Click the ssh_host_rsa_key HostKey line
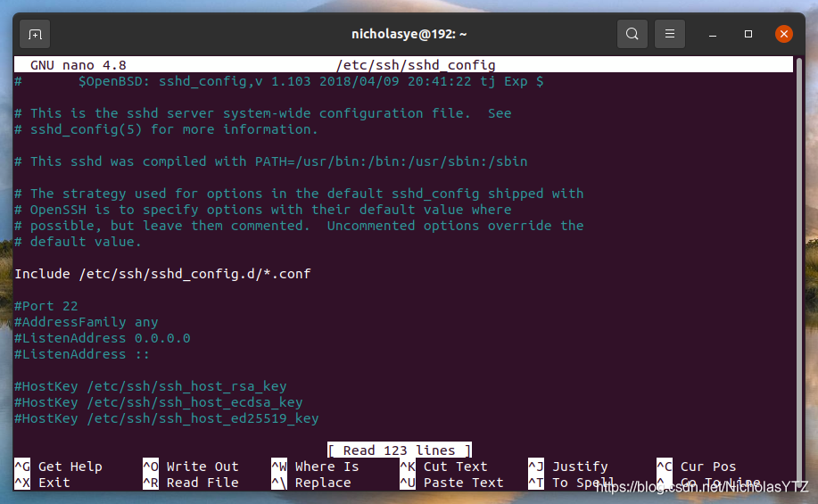The width and height of the screenshot is (818, 504). tap(150, 386)
